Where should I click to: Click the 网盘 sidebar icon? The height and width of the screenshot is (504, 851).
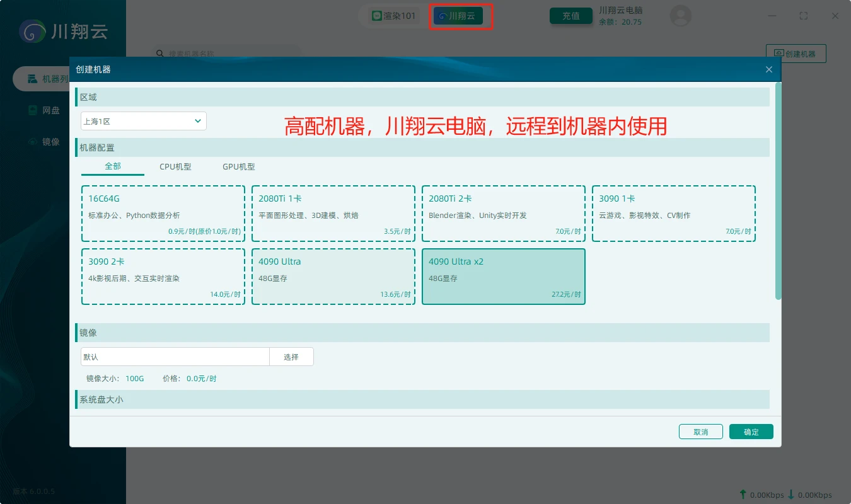tap(33, 110)
